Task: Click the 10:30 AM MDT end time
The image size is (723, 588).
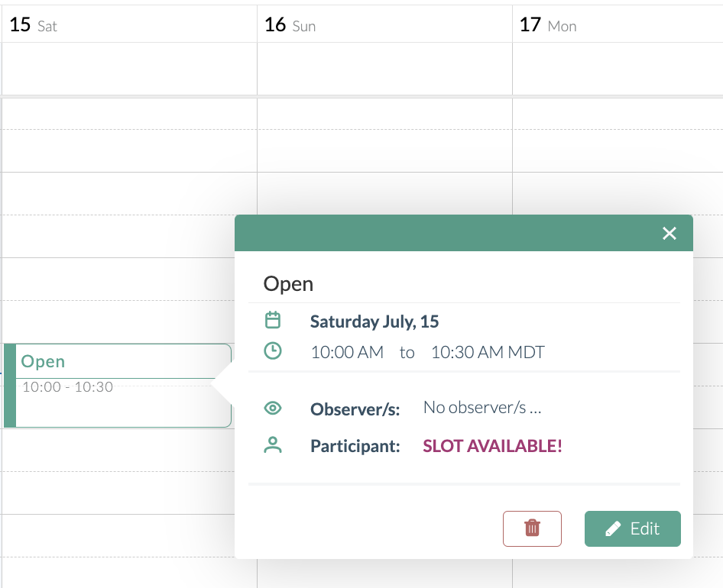Action: pos(487,352)
